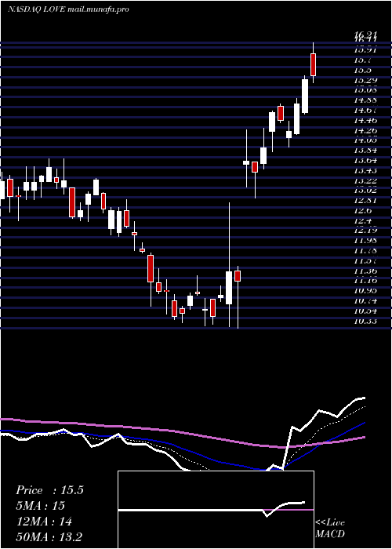Click the 13.02 price axis label
Image resolution: width=392 pixels, height=549 pixels.
(365, 191)
